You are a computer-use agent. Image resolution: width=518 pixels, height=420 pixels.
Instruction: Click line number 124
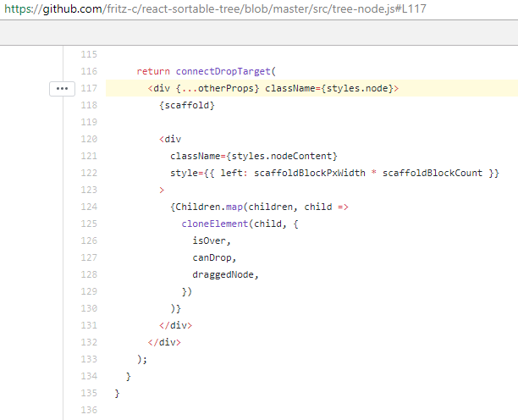pyautogui.click(x=88, y=207)
